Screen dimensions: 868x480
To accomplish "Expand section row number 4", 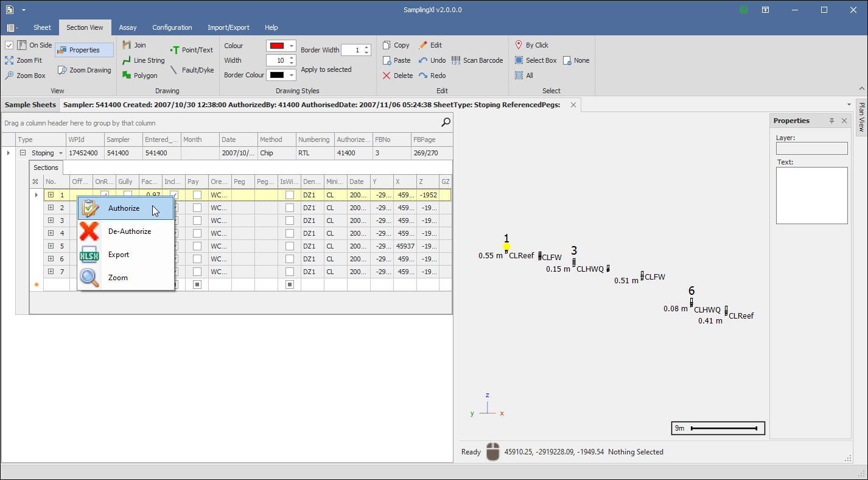I will 51,233.
